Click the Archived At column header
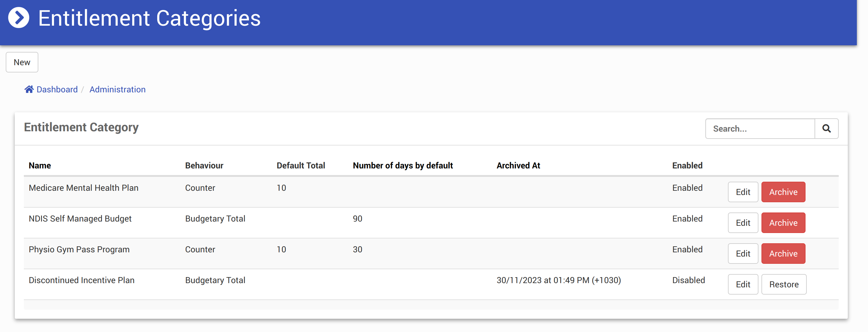Image resolution: width=868 pixels, height=332 pixels. pos(518,165)
